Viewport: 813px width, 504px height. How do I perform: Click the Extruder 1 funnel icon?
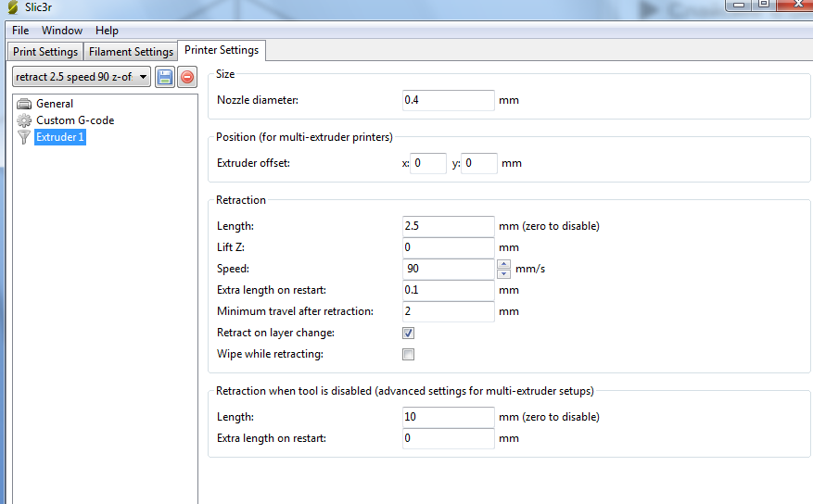click(x=24, y=137)
